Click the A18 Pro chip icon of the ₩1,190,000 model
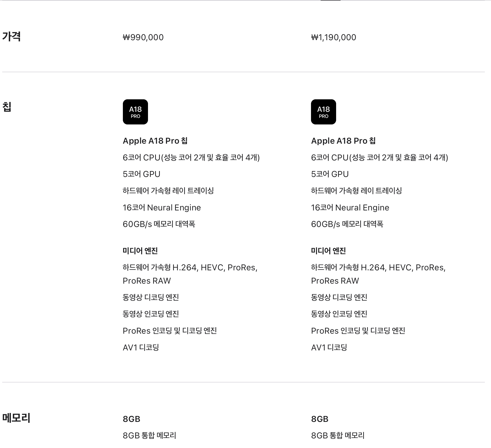491x448 pixels. 323,112
